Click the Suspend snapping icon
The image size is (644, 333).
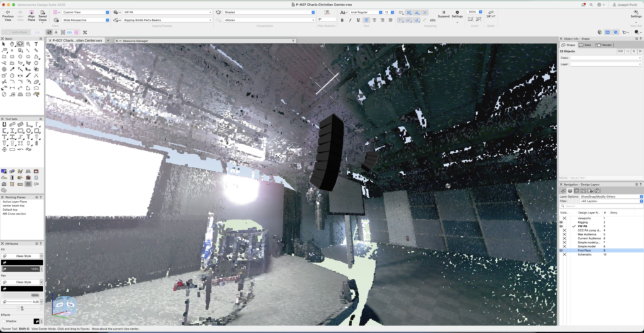tap(443, 12)
